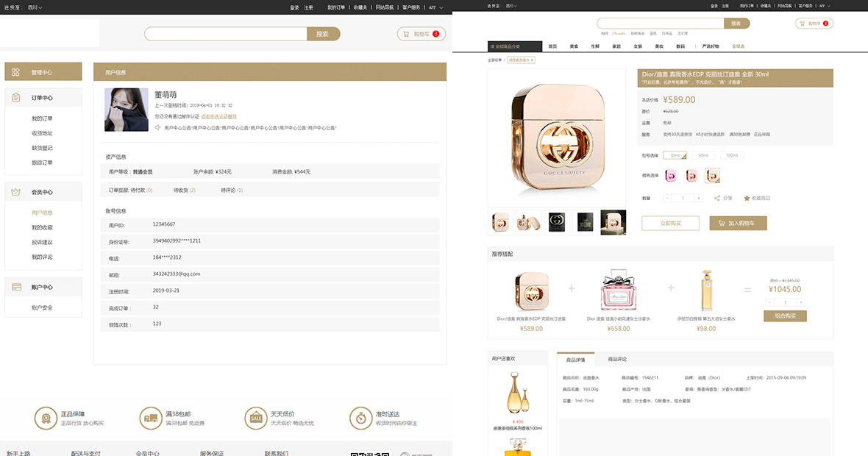
Task: Click the 账户中心 card icon
Action: 17,288
